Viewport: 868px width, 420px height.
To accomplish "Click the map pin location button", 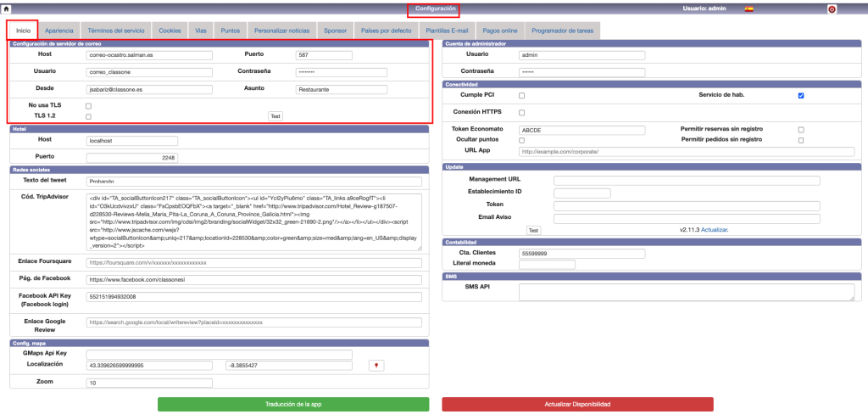I will pos(376,365).
